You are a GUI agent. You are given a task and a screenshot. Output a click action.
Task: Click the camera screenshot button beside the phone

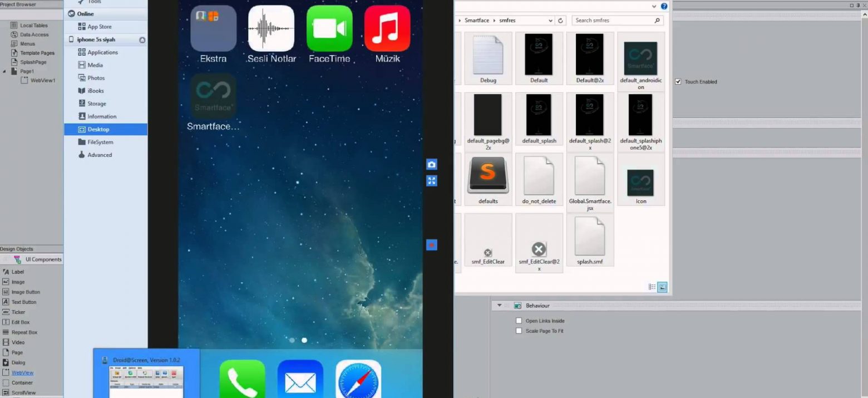pos(431,164)
